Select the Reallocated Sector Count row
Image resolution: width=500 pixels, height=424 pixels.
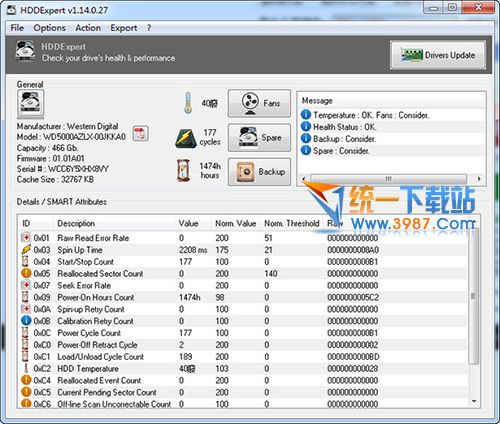point(243,273)
